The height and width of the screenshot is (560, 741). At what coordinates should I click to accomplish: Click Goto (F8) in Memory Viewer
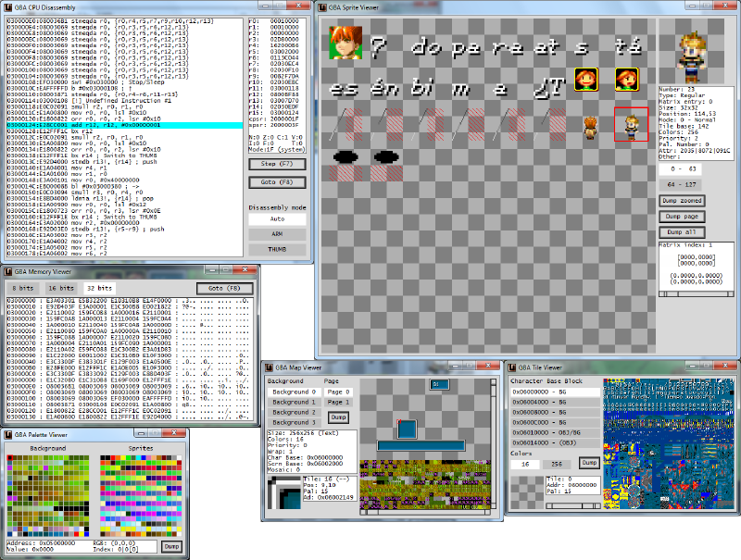(222, 288)
